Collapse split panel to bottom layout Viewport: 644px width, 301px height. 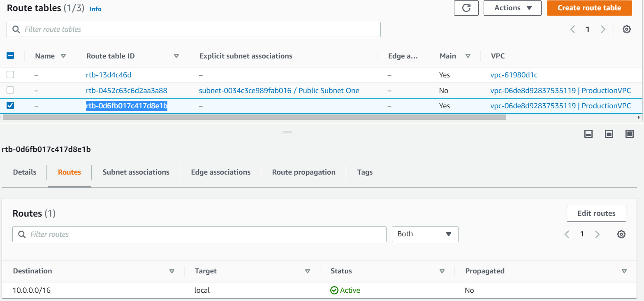point(588,134)
